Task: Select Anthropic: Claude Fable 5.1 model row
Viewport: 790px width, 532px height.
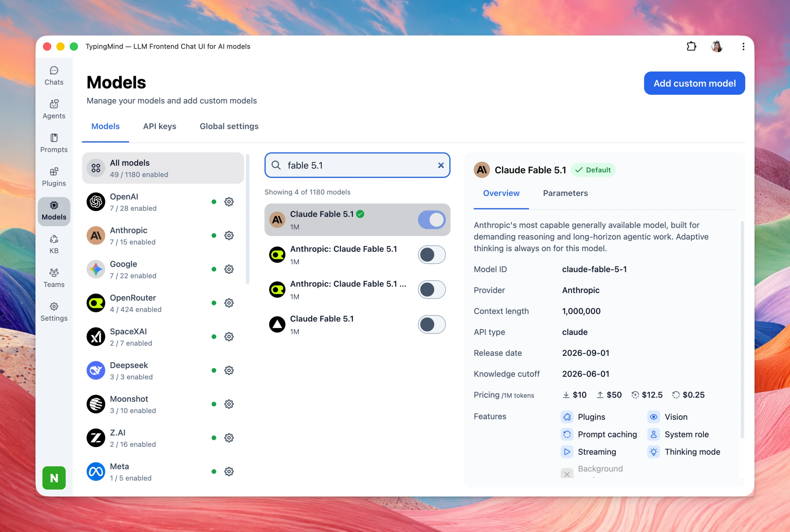Action: click(357, 255)
